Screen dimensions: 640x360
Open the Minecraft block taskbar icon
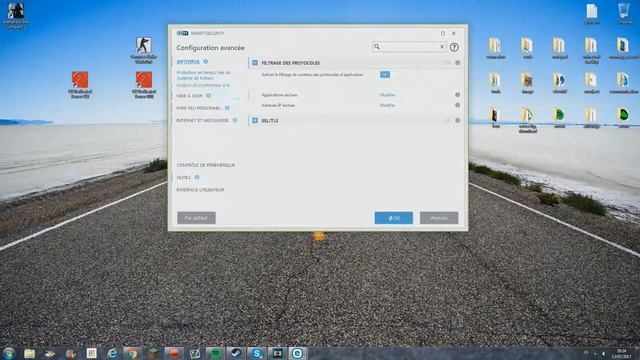tap(153, 353)
